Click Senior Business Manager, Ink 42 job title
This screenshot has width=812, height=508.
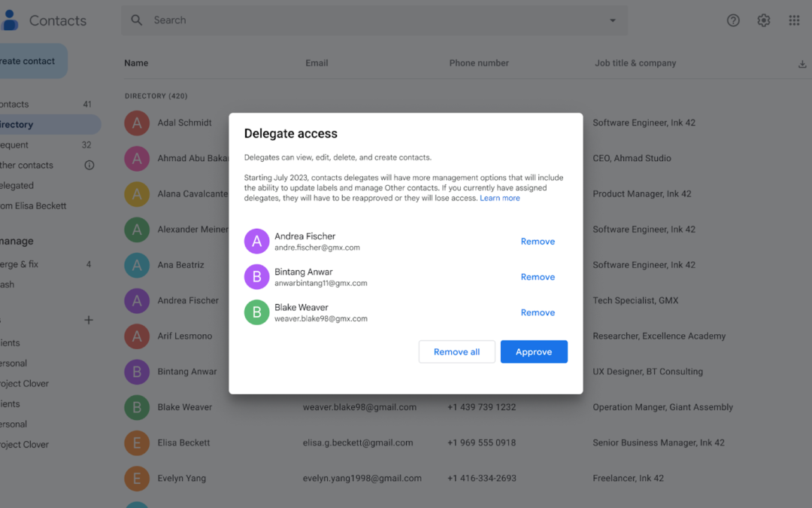(659, 443)
